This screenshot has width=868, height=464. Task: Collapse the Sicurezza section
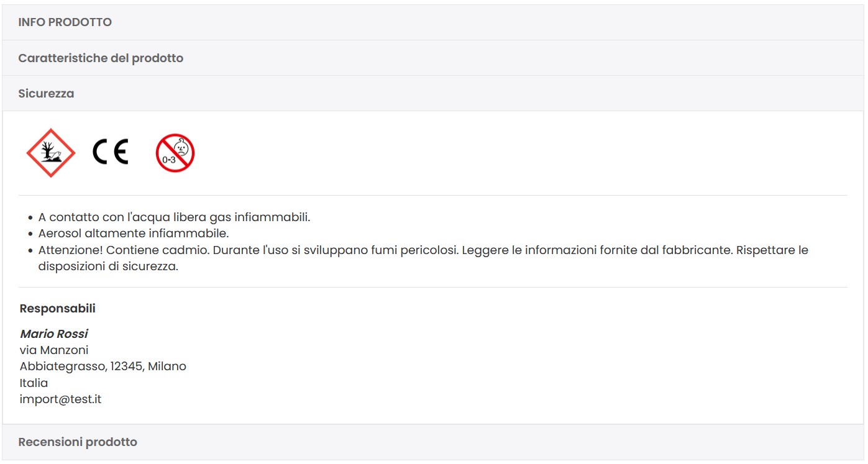tap(433, 93)
